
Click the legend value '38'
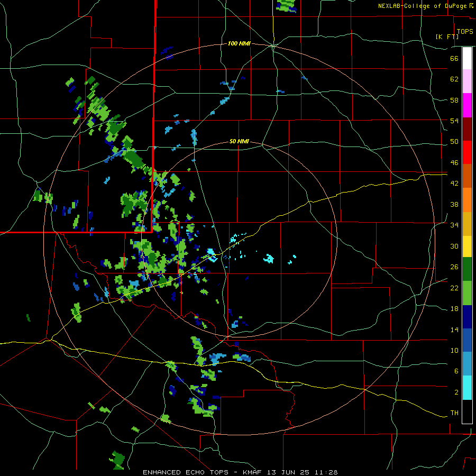pyautogui.click(x=454, y=204)
